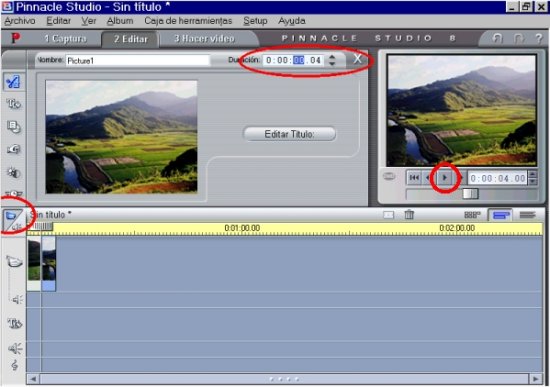Select the first clip on video track
The image size is (550, 387).
point(34,263)
